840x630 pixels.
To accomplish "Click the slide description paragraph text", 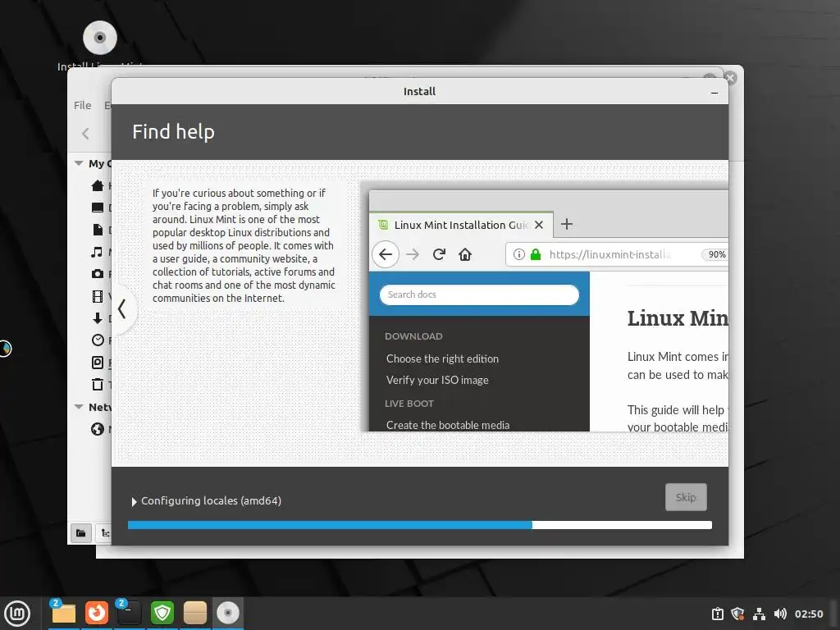I will (x=244, y=245).
